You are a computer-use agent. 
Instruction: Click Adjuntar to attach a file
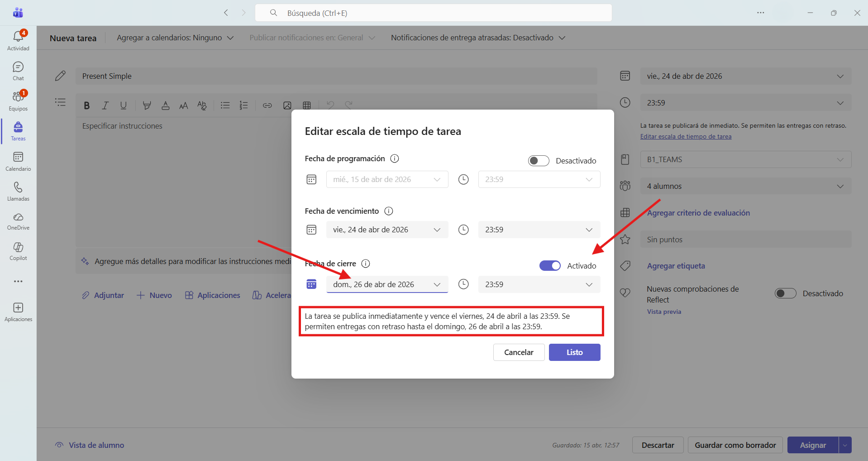tap(103, 295)
